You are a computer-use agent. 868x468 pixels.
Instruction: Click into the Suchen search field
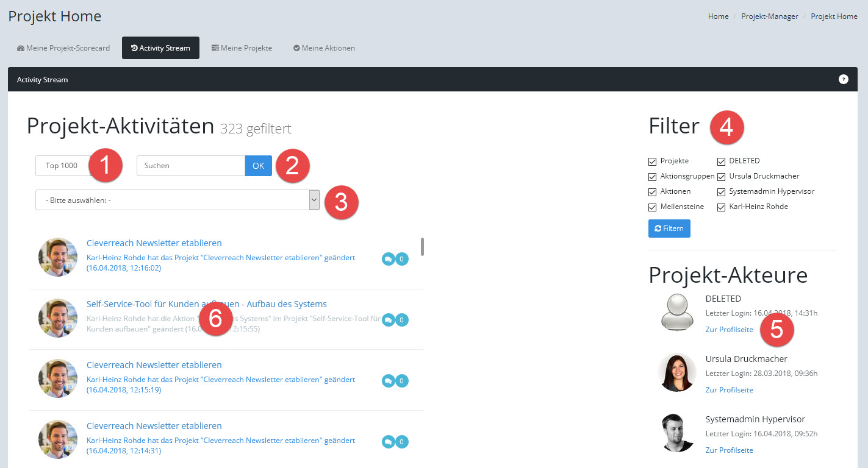(x=190, y=166)
